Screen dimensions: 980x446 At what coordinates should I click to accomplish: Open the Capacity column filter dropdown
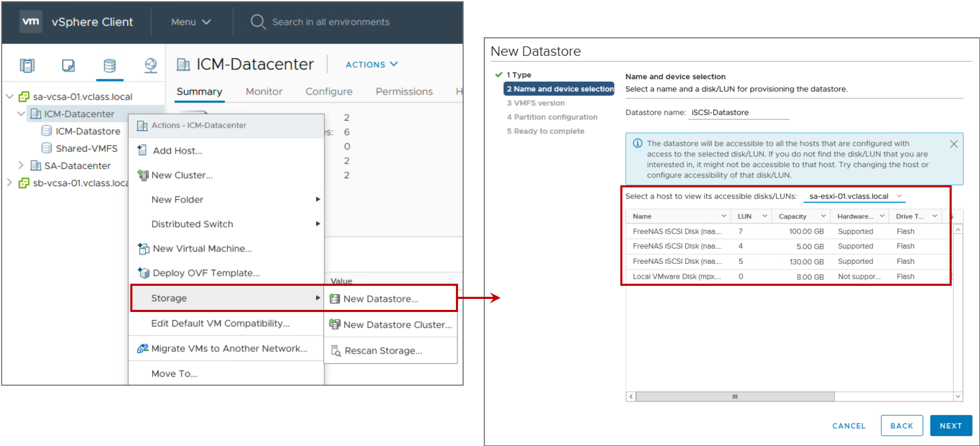823,216
